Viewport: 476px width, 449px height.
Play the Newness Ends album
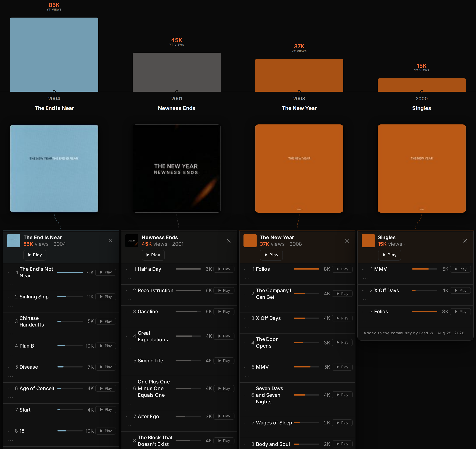pos(153,255)
